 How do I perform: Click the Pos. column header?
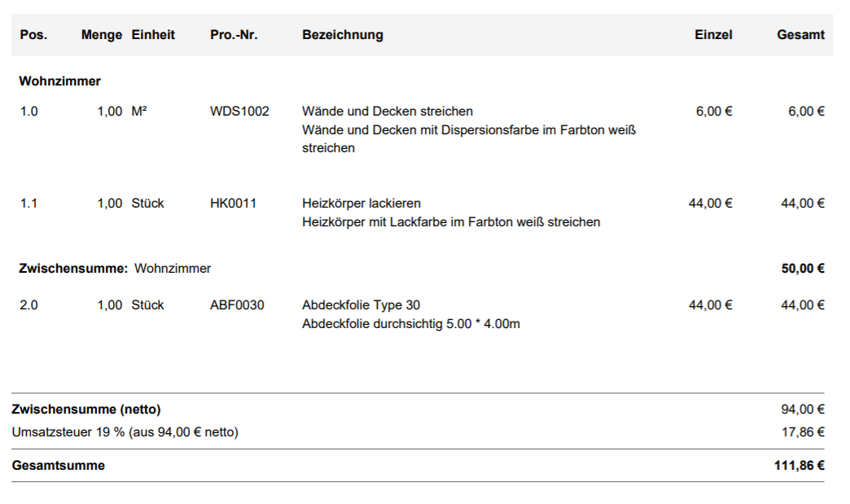coord(33,35)
